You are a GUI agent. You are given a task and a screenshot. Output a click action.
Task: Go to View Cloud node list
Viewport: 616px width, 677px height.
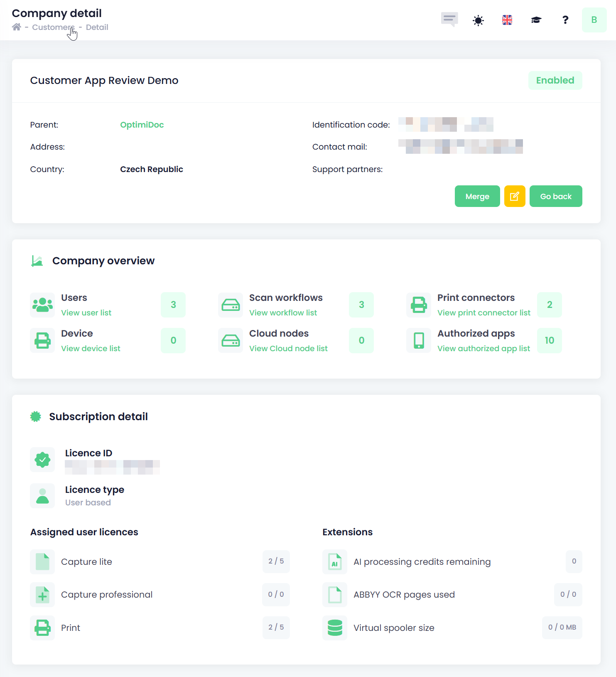click(x=288, y=348)
